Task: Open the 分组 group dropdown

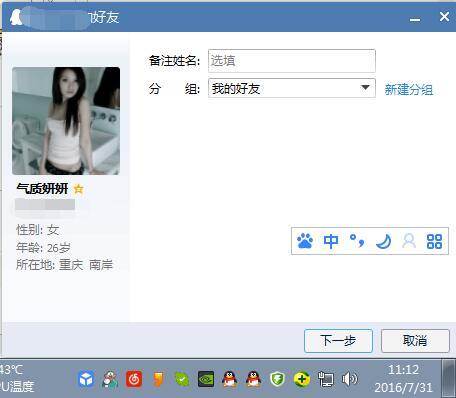Action: tap(292, 88)
